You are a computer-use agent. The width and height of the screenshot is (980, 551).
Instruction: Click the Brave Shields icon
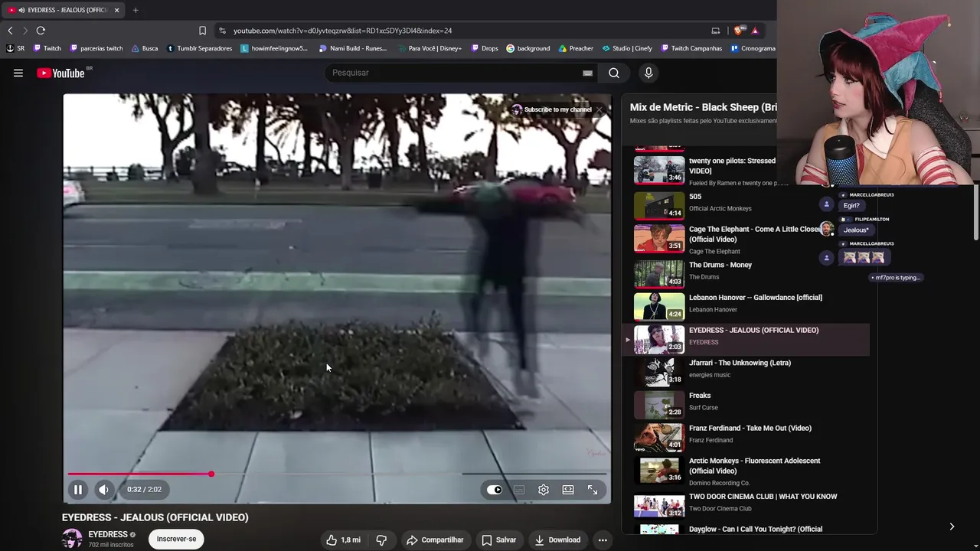pyautogui.click(x=738, y=31)
